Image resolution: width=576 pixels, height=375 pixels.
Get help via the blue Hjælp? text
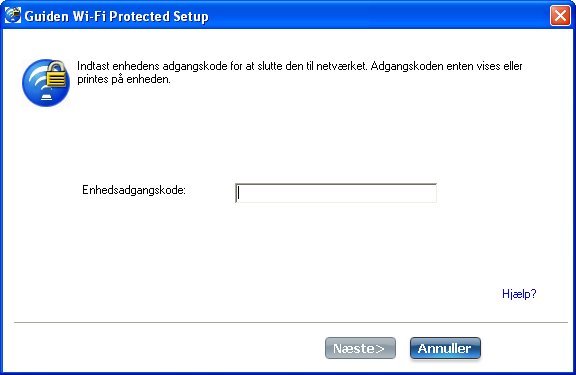point(519,293)
